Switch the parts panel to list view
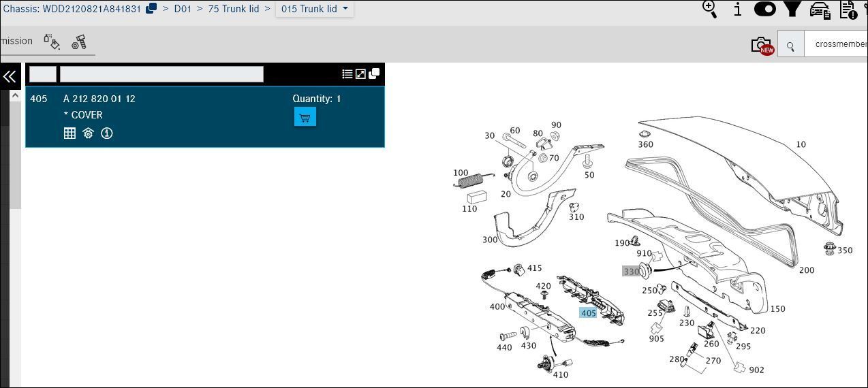 click(347, 74)
